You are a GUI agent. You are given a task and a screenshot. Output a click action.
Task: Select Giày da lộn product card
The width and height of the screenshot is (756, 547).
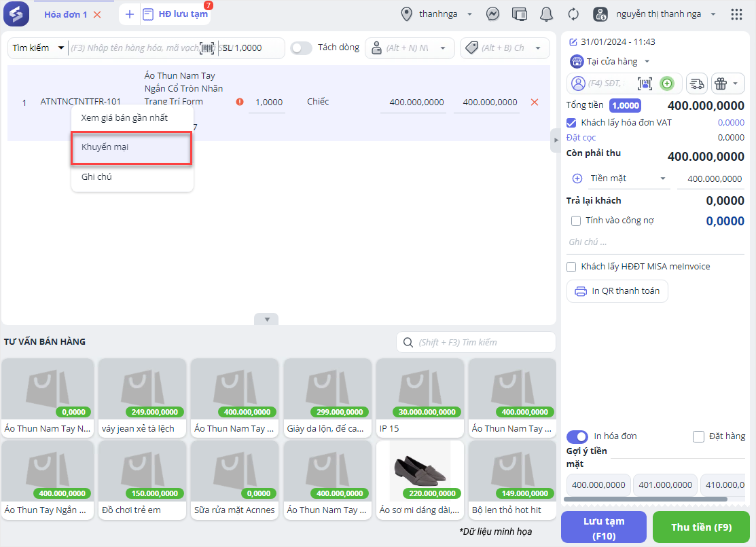click(327, 398)
